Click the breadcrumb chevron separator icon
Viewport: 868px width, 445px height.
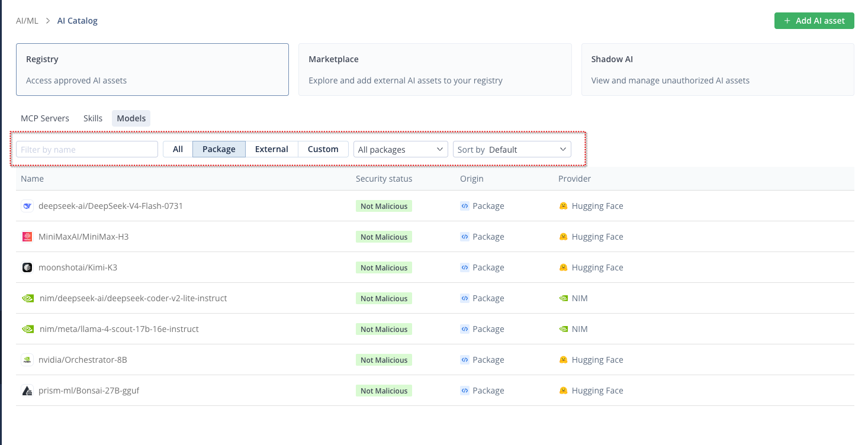48,21
